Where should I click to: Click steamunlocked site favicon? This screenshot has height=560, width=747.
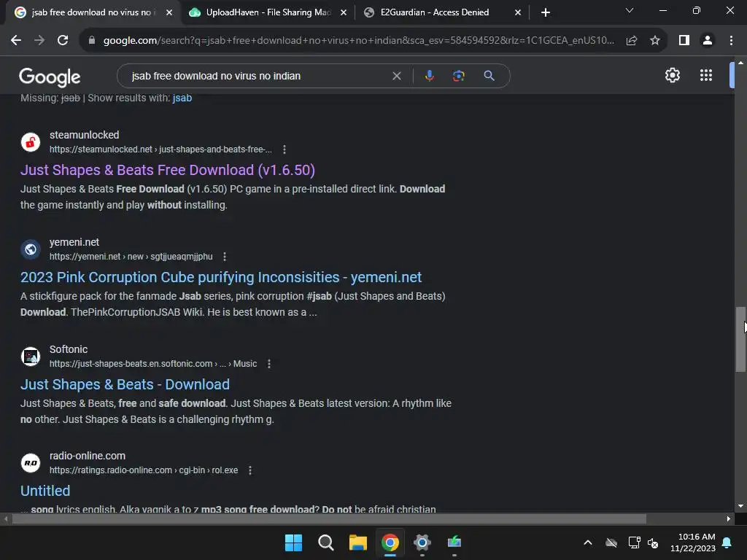pos(31,142)
